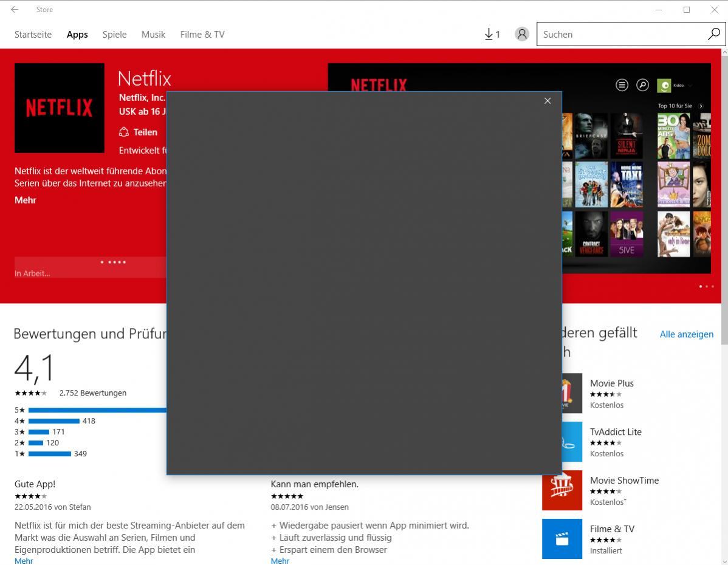Screen dimensions: 728x565
Task: Open the Musik tab
Action: click(153, 35)
